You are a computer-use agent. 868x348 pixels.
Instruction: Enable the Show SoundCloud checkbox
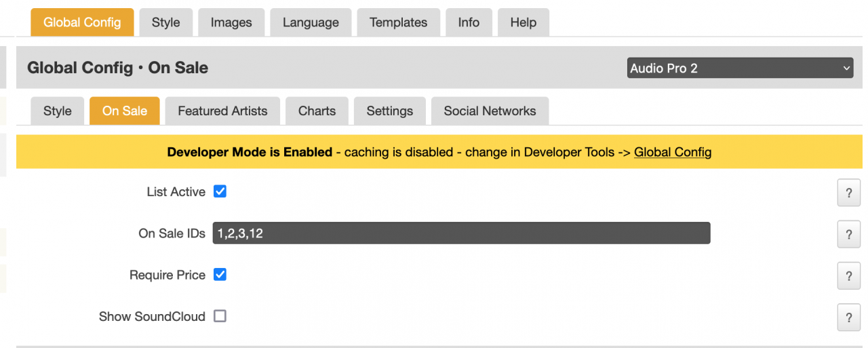pos(220,316)
